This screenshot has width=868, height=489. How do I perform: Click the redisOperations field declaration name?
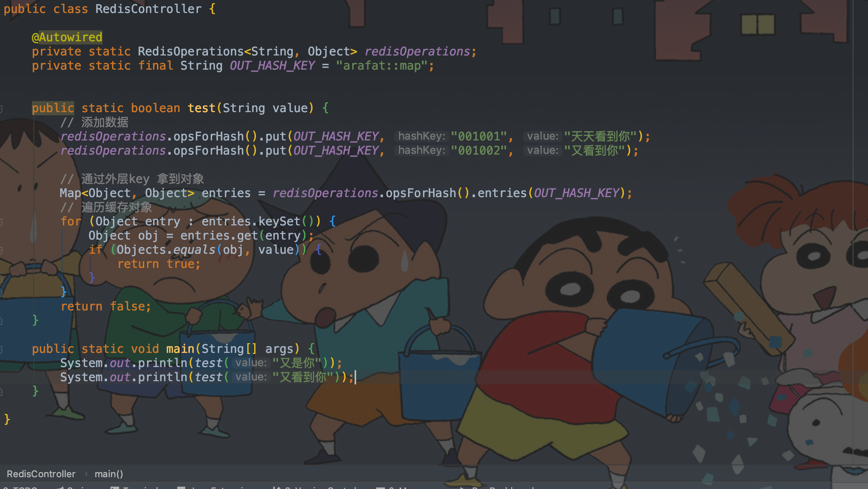tap(417, 51)
